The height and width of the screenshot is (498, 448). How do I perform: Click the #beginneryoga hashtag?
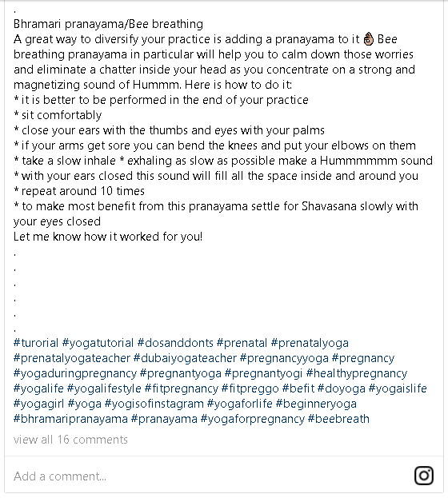[316, 404]
